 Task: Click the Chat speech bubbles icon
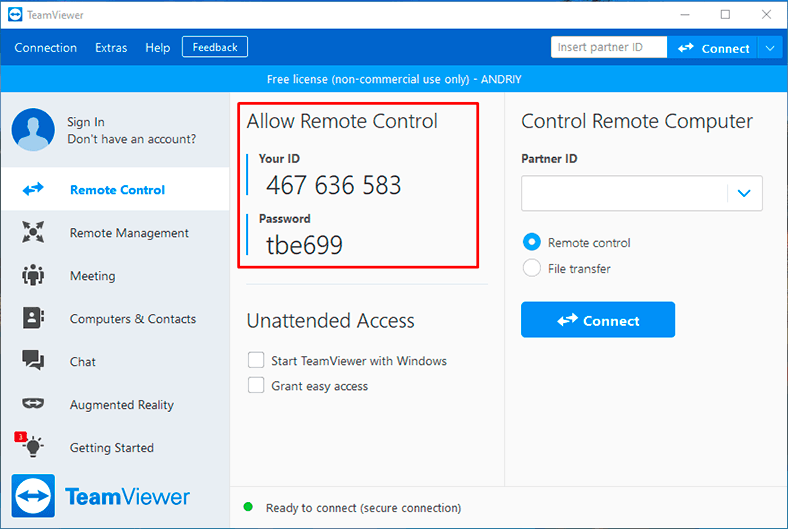click(33, 360)
